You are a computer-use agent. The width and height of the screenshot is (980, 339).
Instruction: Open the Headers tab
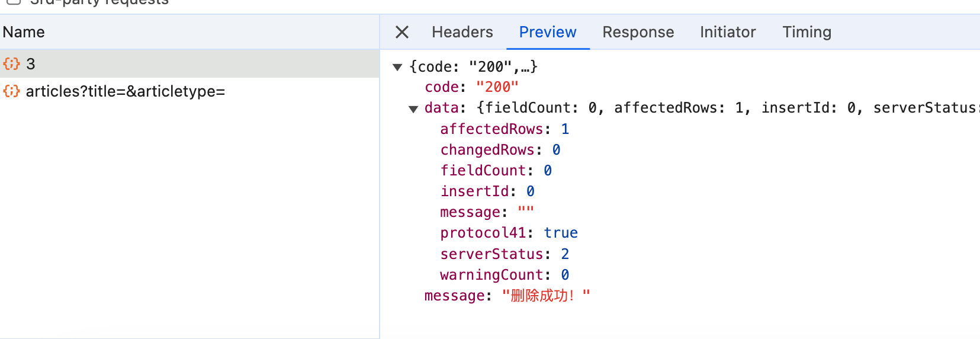tap(462, 32)
